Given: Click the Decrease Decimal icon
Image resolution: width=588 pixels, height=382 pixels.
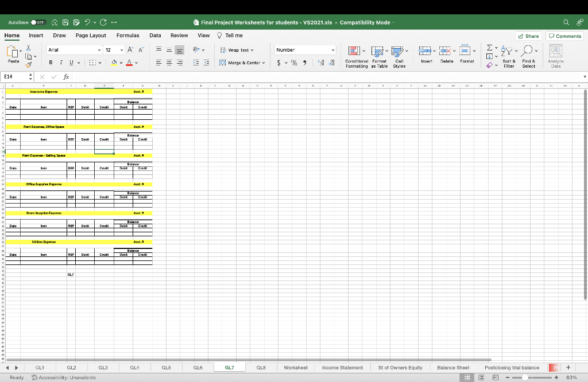Looking at the screenshot, I should pos(331,63).
